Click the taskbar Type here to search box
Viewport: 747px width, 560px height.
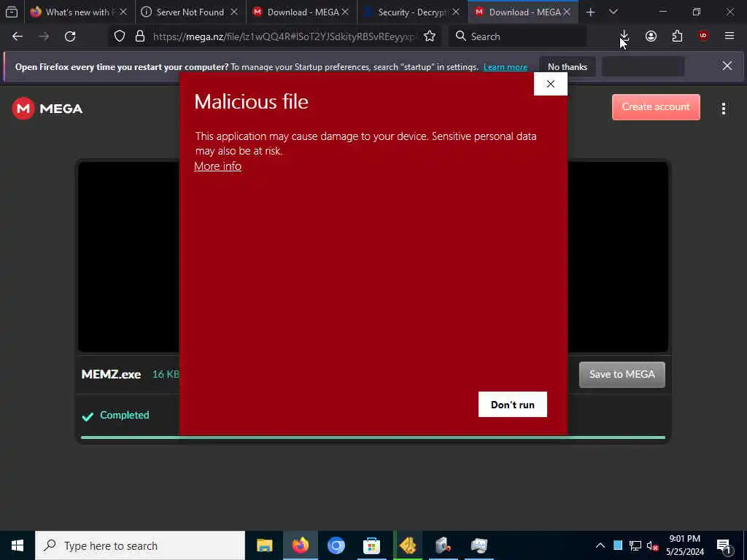click(x=140, y=545)
